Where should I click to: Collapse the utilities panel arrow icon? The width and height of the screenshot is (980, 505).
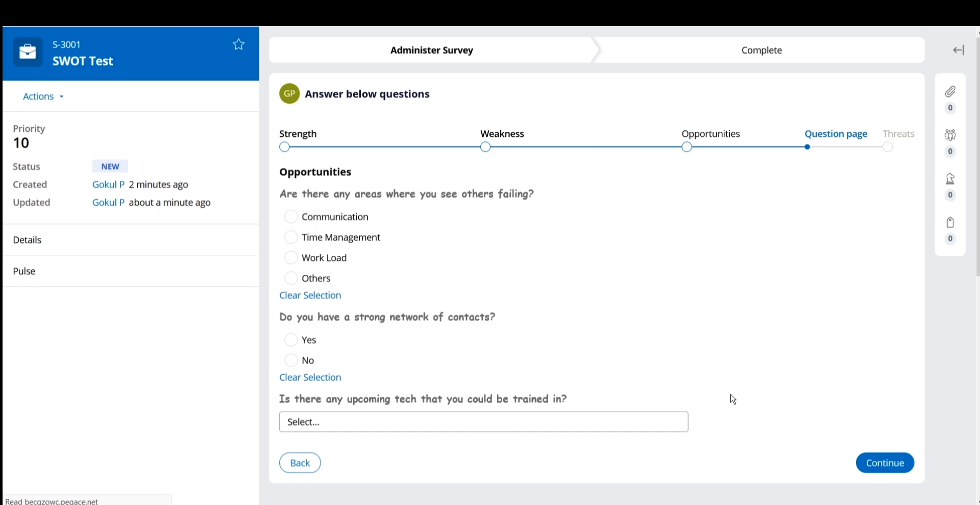click(x=959, y=50)
